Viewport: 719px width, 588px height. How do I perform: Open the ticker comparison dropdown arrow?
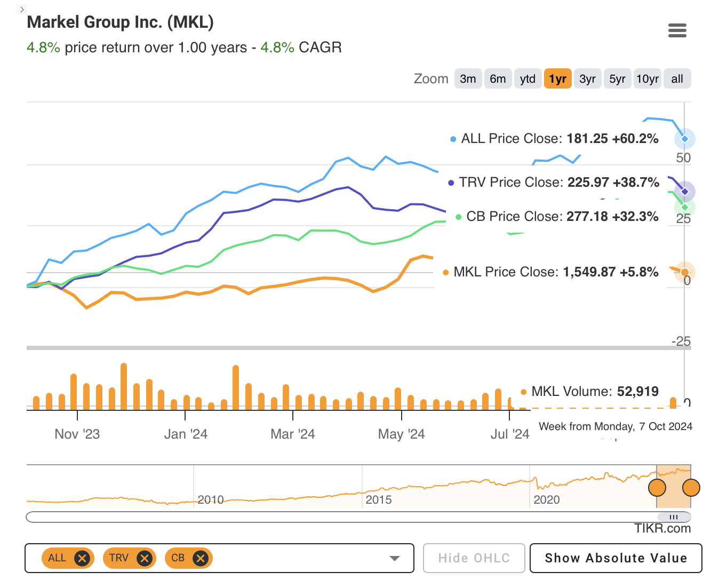click(x=394, y=558)
